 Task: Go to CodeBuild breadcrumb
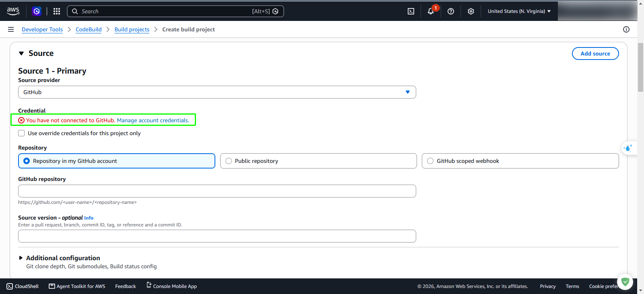pyautogui.click(x=89, y=29)
